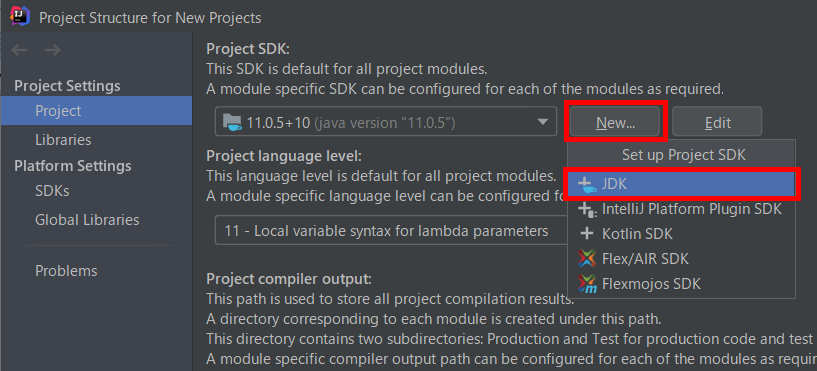Click the forward navigation arrow

point(53,50)
